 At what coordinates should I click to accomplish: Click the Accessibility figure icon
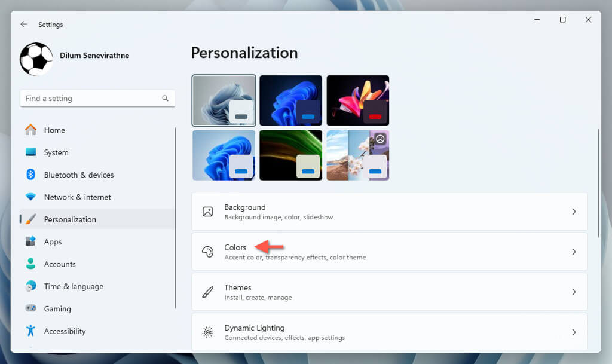30,331
